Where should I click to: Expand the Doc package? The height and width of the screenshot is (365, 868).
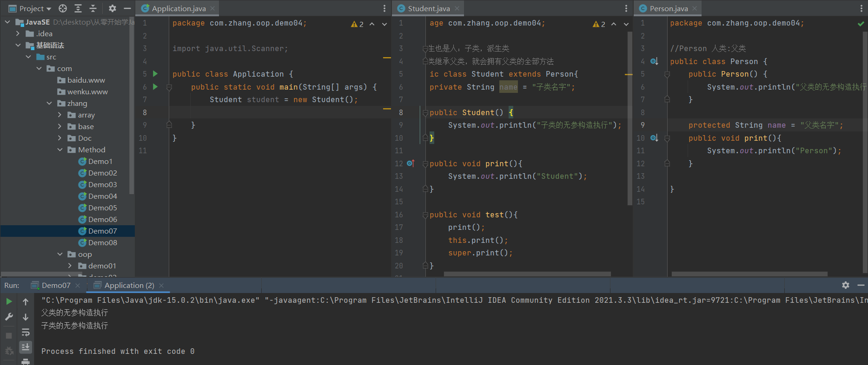coord(60,138)
